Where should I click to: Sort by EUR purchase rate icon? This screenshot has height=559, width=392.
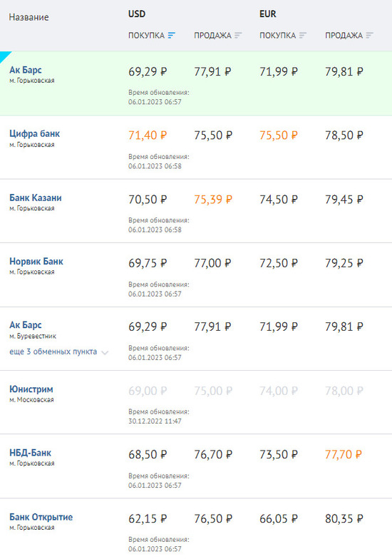(x=302, y=36)
